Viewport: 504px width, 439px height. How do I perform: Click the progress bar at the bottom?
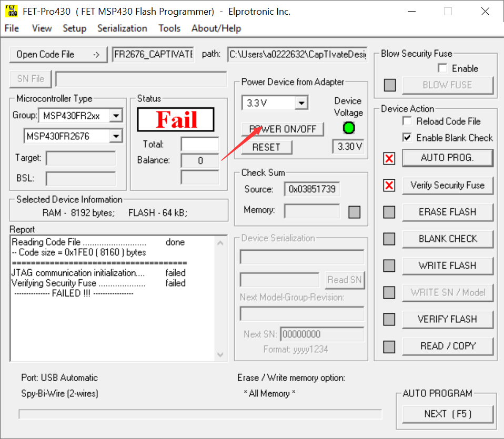pyautogui.click(x=200, y=414)
